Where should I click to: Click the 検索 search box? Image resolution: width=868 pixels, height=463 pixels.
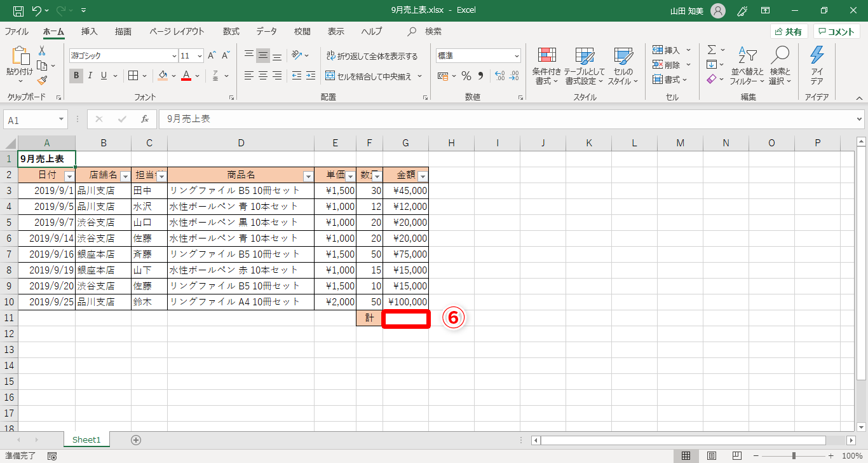point(425,31)
